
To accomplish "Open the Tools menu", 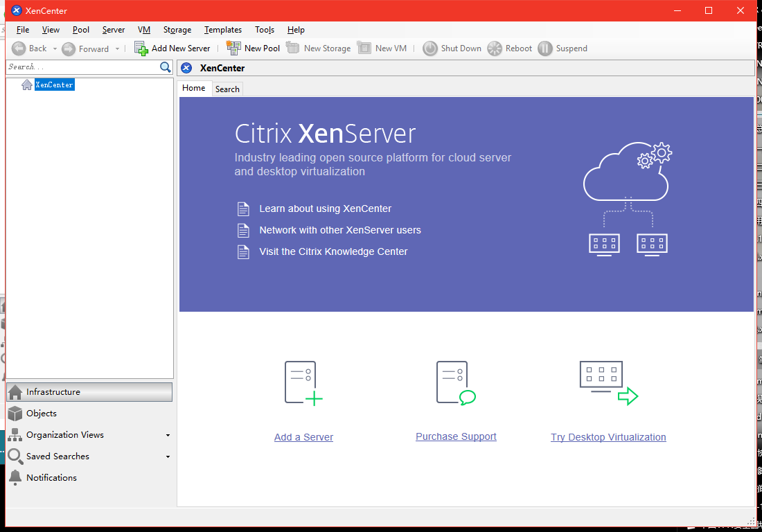I will pos(265,30).
